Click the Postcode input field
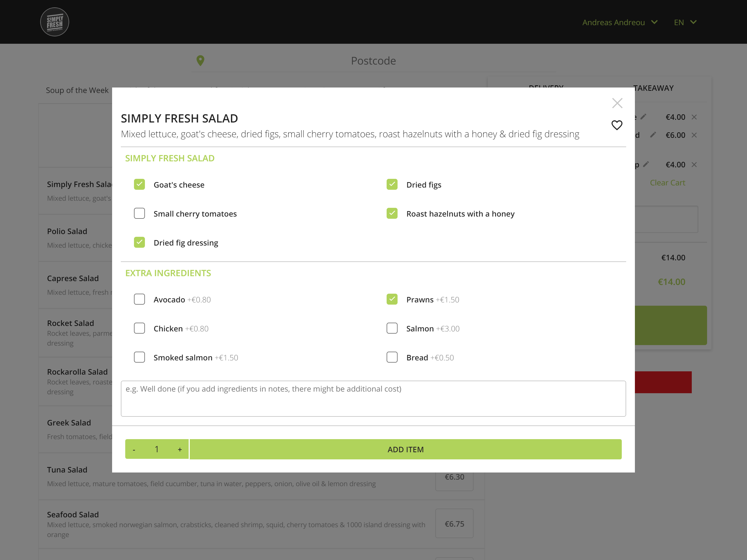The width and height of the screenshot is (747, 560). [373, 61]
